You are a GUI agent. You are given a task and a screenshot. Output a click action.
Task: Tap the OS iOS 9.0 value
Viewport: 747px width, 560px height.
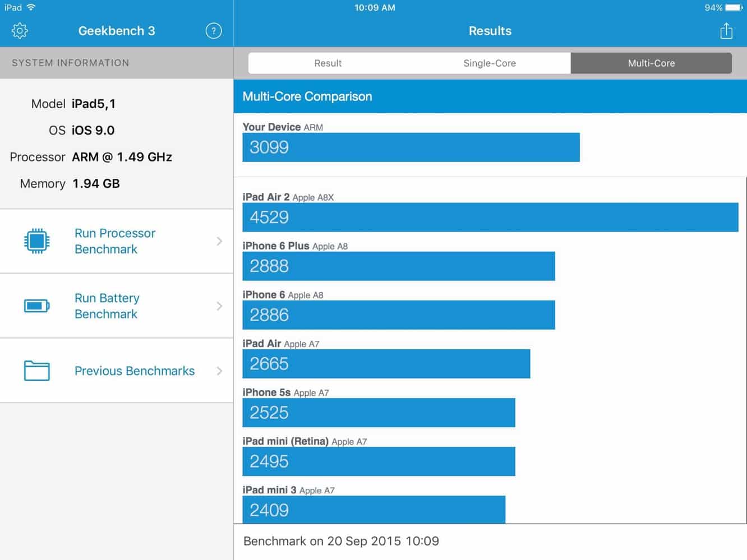coord(93,131)
